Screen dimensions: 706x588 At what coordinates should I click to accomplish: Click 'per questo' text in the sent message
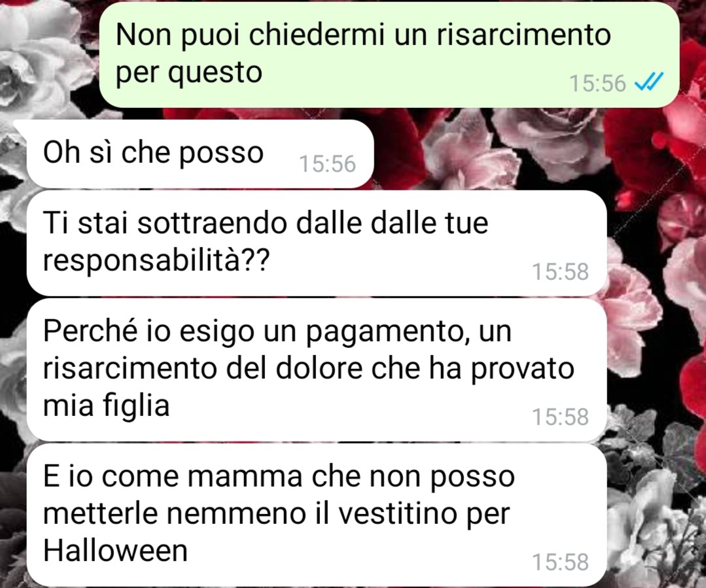188,73
